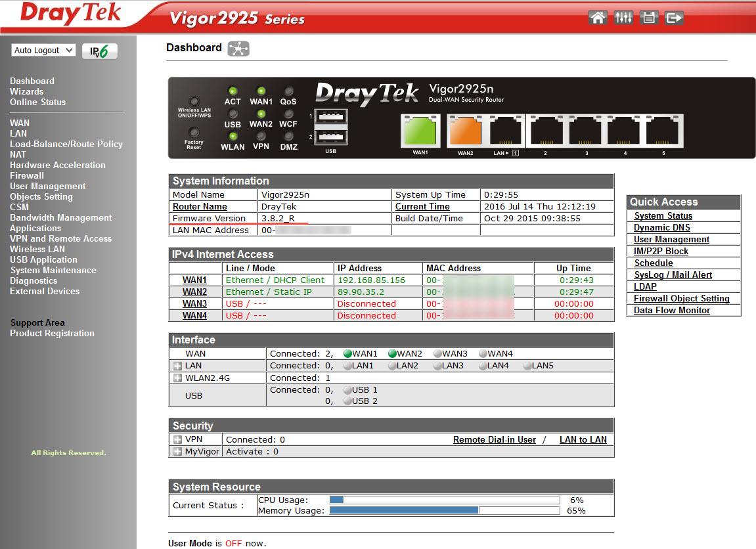Screen dimensions: 756x549
Task: Open IM/P2P Block quick access link
Action: 661,251
